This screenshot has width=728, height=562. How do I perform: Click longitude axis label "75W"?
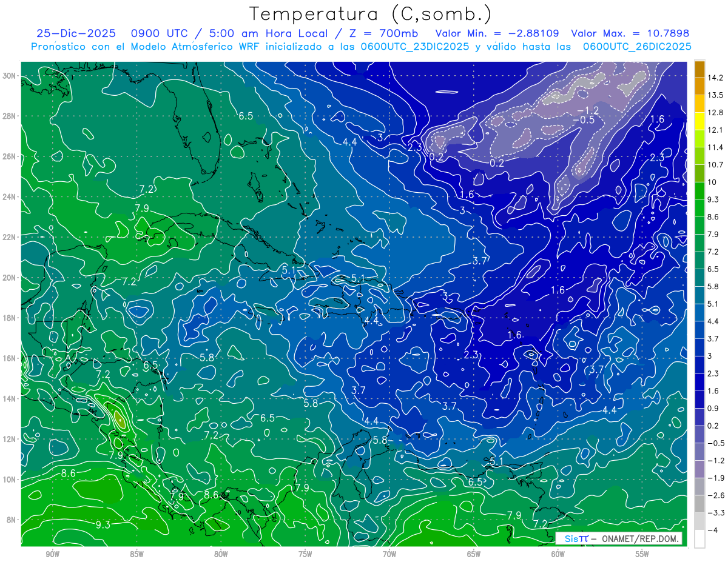(305, 554)
